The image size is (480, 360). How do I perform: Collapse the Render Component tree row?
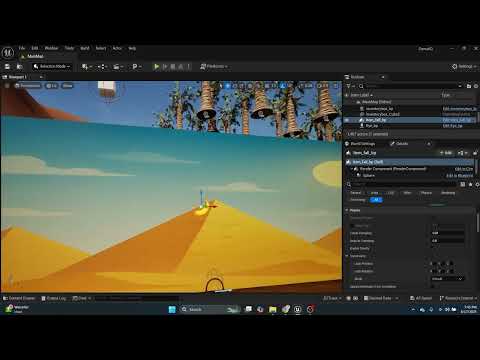coord(351,169)
